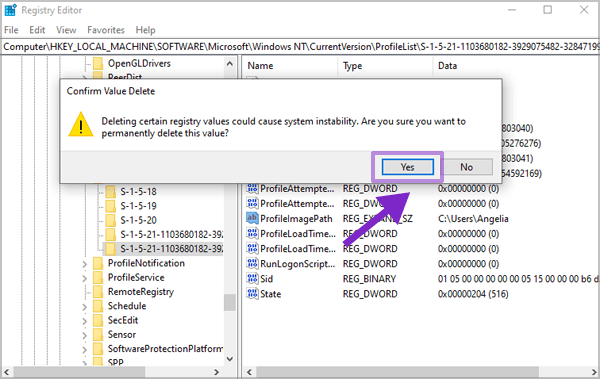Select the S-1-5-20 tree item
Screen dimensions: 600x379
pyautogui.click(x=139, y=220)
